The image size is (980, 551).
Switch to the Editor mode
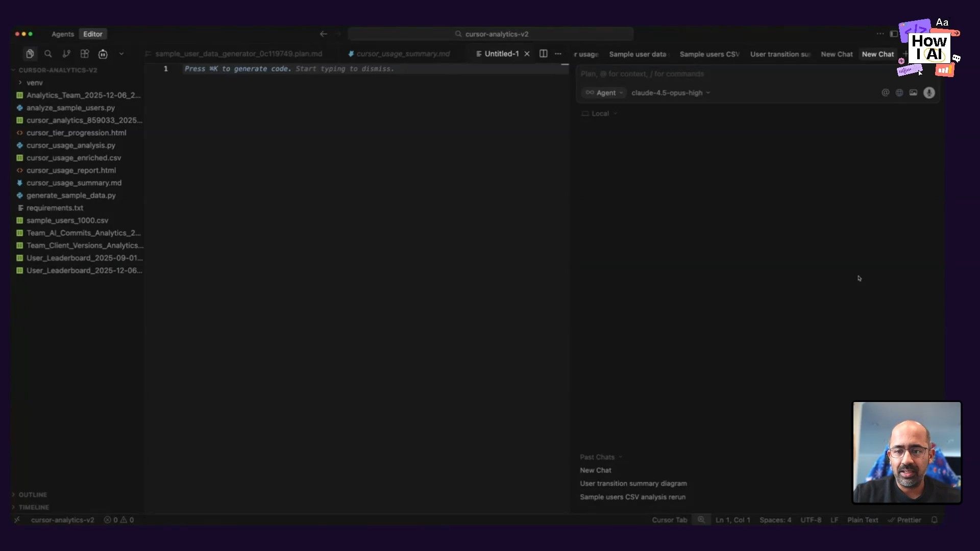pyautogui.click(x=93, y=34)
